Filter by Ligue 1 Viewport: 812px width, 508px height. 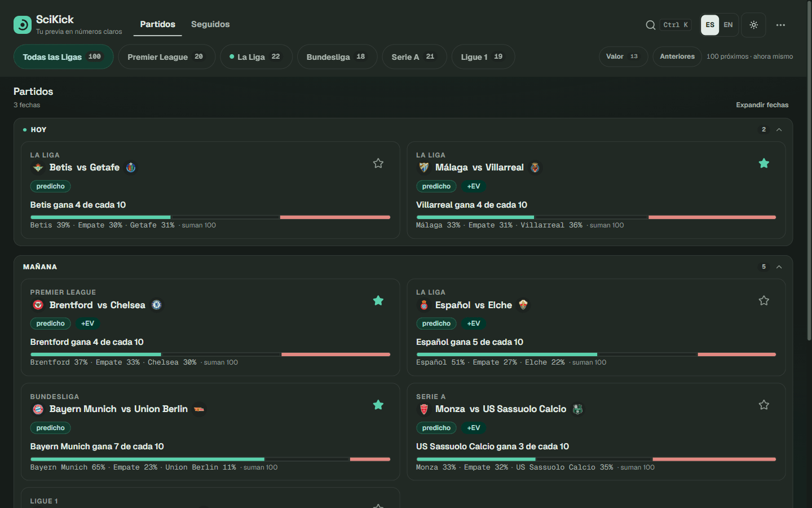click(x=483, y=56)
